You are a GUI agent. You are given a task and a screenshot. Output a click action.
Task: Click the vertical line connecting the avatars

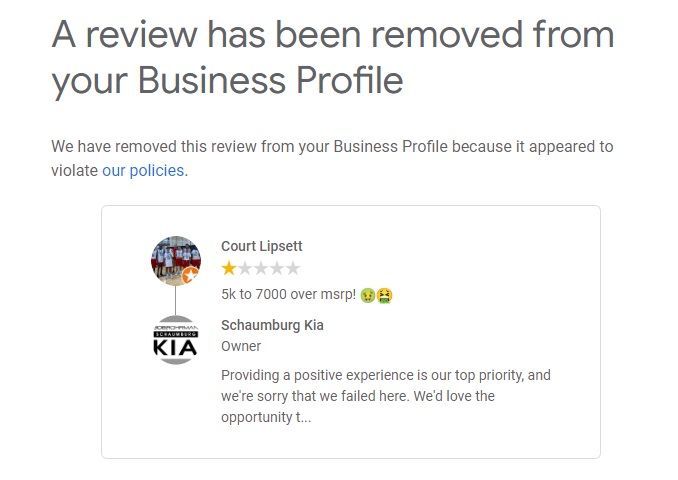point(175,300)
